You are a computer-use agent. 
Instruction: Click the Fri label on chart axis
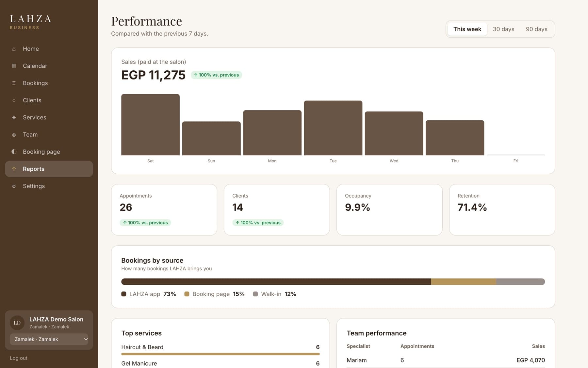click(x=515, y=161)
